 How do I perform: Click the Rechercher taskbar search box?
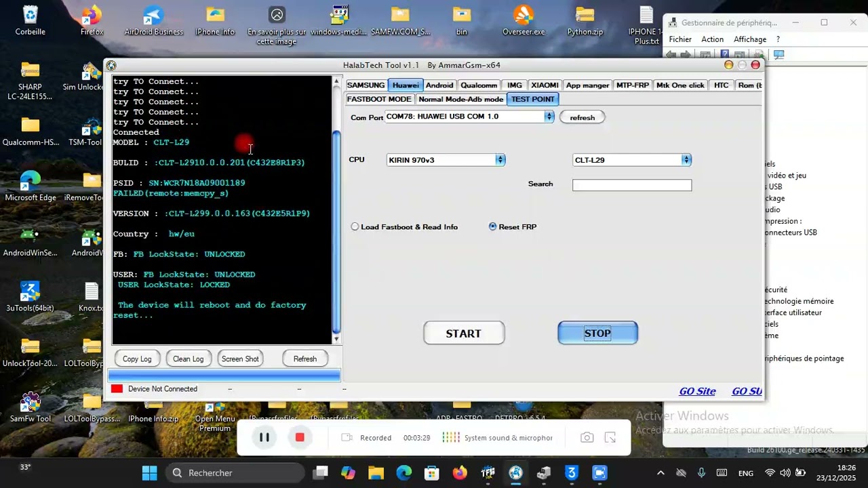235,472
